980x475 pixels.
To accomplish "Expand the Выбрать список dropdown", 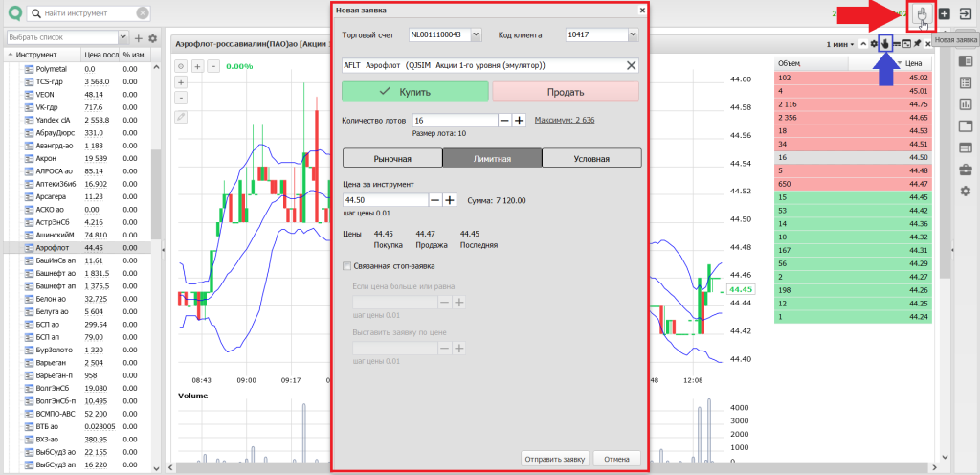I will pyautogui.click(x=123, y=37).
